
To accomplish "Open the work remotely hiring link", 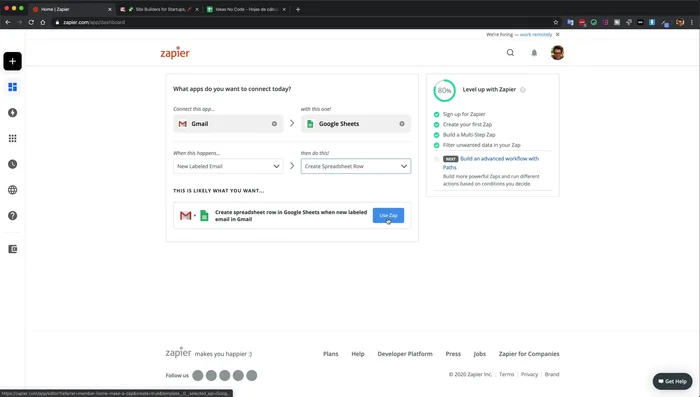I will click(536, 34).
